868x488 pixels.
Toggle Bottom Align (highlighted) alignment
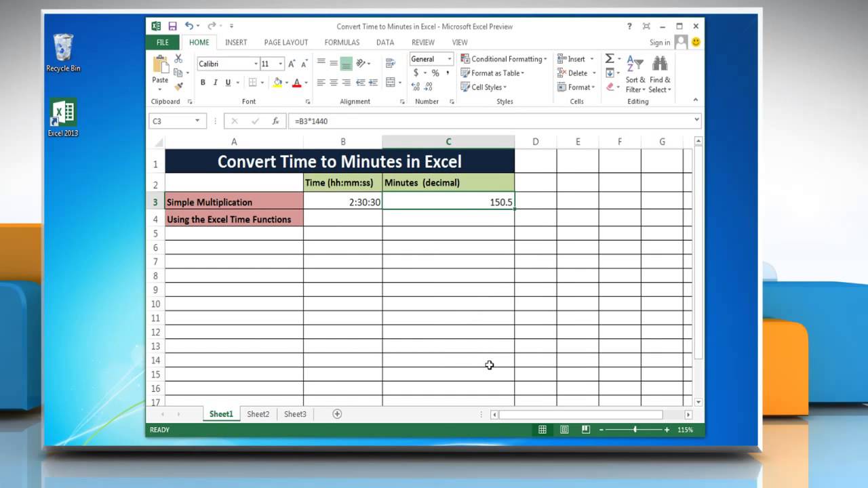click(x=347, y=64)
